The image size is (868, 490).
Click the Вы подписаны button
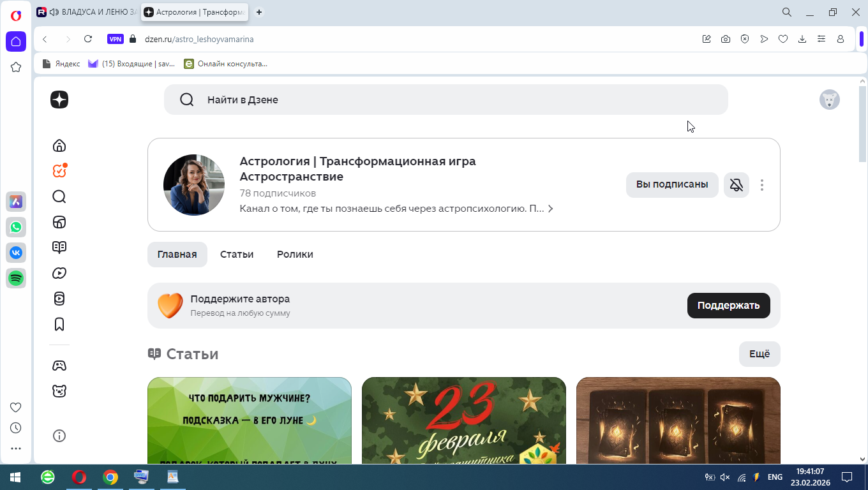coord(672,185)
